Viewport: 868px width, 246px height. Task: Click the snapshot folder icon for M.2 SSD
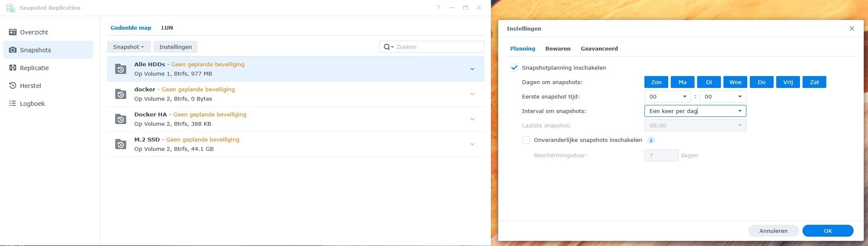point(121,144)
